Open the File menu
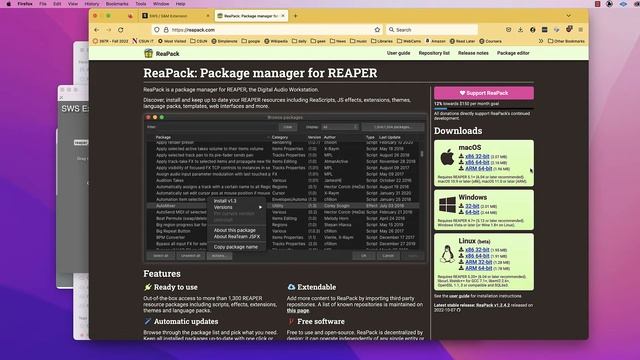The height and width of the screenshot is (360, 640). pos(43,4)
